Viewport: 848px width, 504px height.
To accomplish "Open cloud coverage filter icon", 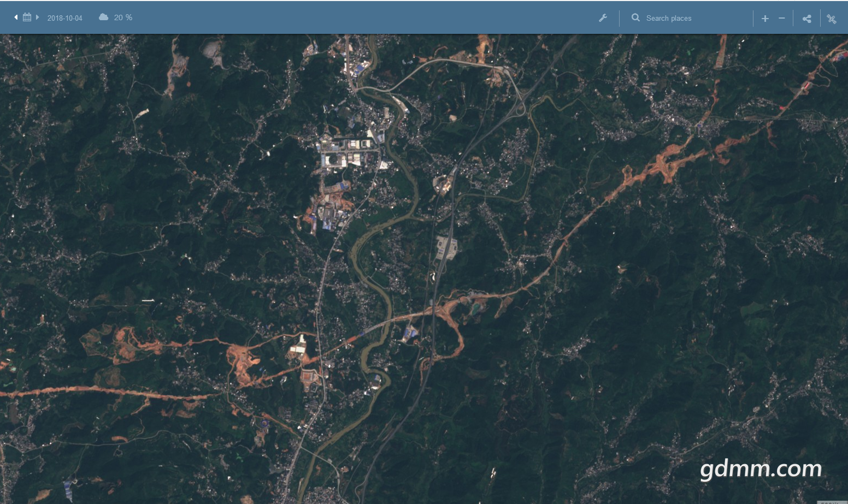I will tap(103, 17).
